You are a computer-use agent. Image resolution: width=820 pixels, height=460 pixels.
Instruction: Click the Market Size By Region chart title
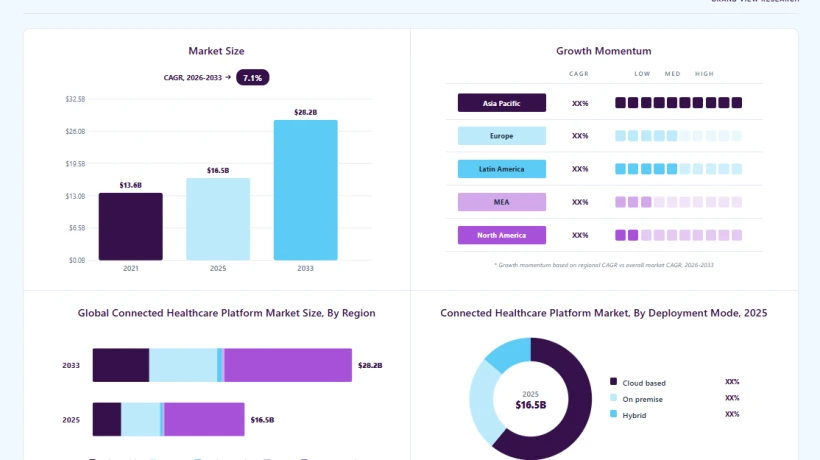[226, 313]
